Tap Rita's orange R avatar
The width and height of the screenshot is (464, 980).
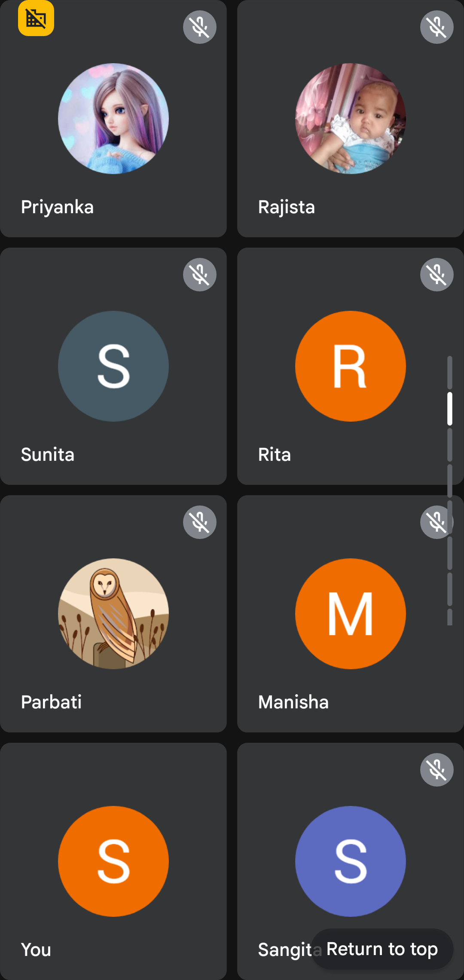(351, 366)
